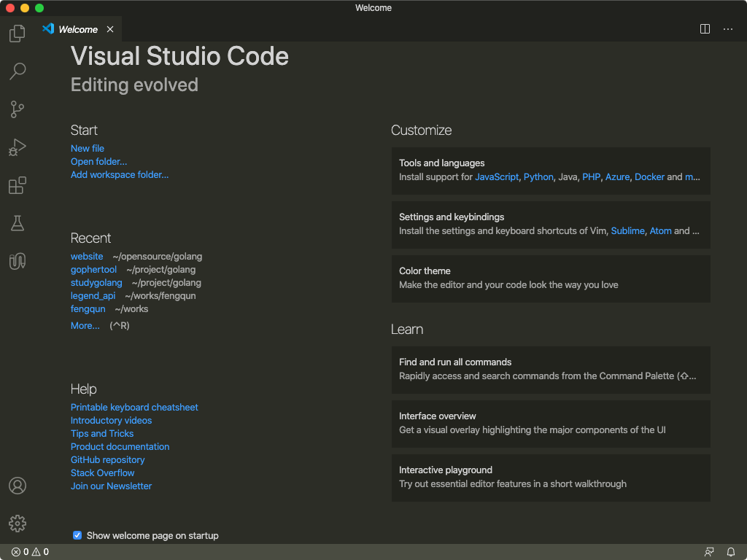Select the Welcome editor tab

tap(77, 29)
